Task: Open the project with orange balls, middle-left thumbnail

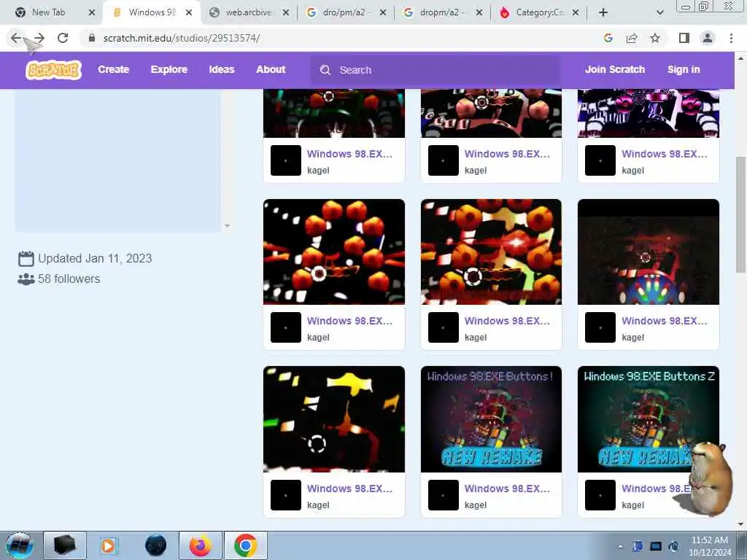Action: (334, 252)
